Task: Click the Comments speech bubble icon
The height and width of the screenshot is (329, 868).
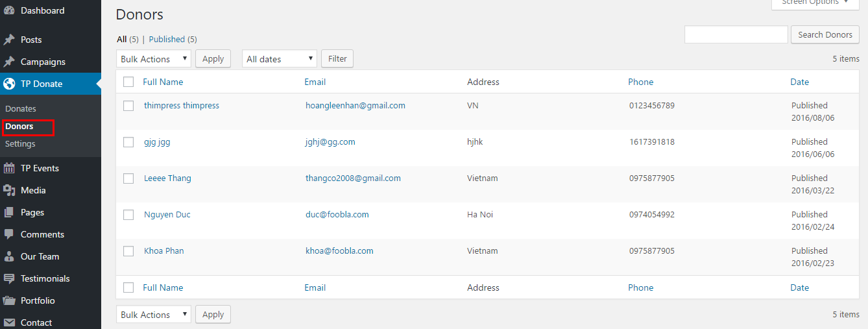Action: (x=9, y=234)
